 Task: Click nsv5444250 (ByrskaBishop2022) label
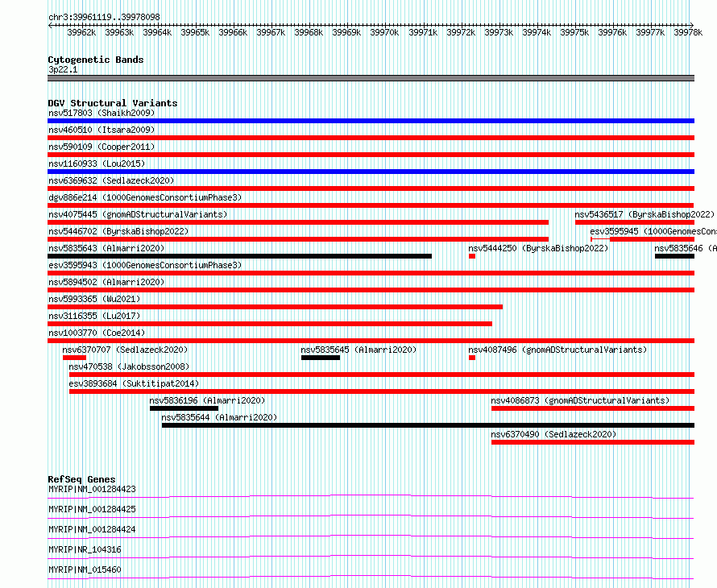click(x=538, y=248)
